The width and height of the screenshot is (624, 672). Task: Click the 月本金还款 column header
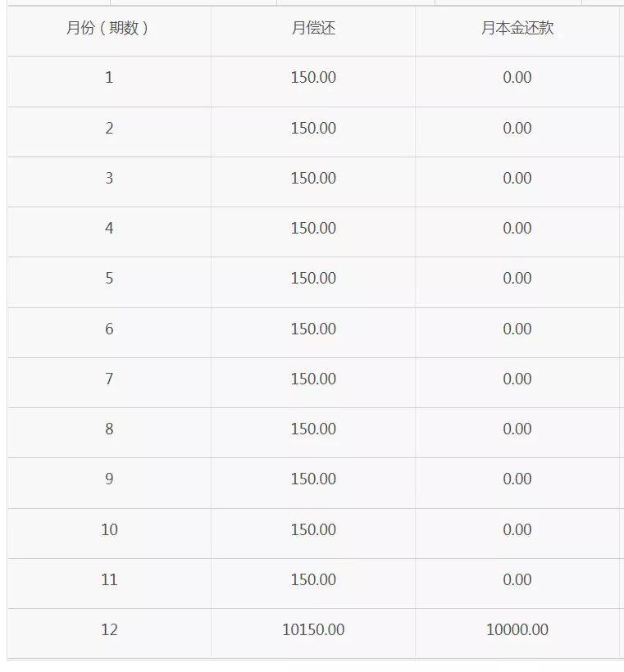(x=517, y=29)
